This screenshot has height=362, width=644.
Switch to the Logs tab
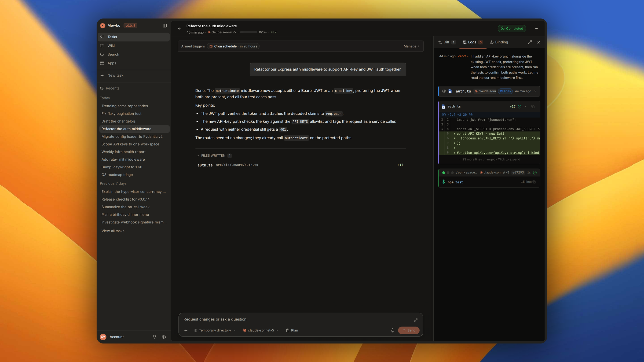pos(473,42)
